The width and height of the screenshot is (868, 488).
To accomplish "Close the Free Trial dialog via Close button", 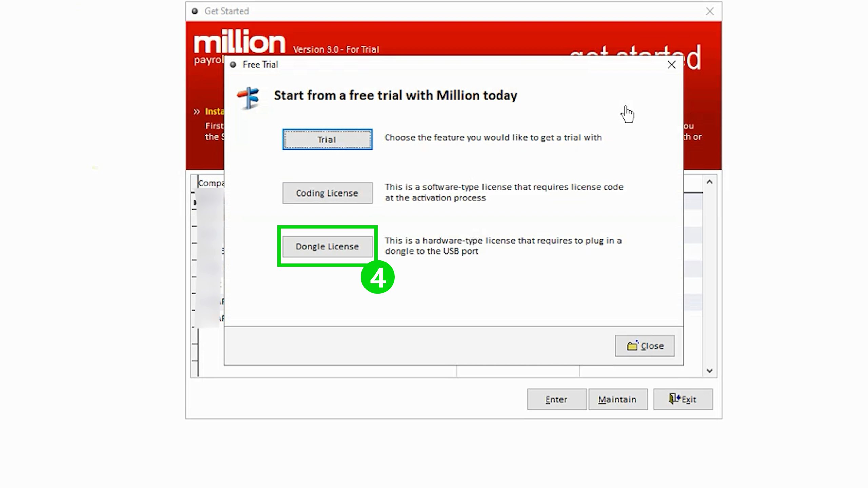I will click(x=645, y=346).
